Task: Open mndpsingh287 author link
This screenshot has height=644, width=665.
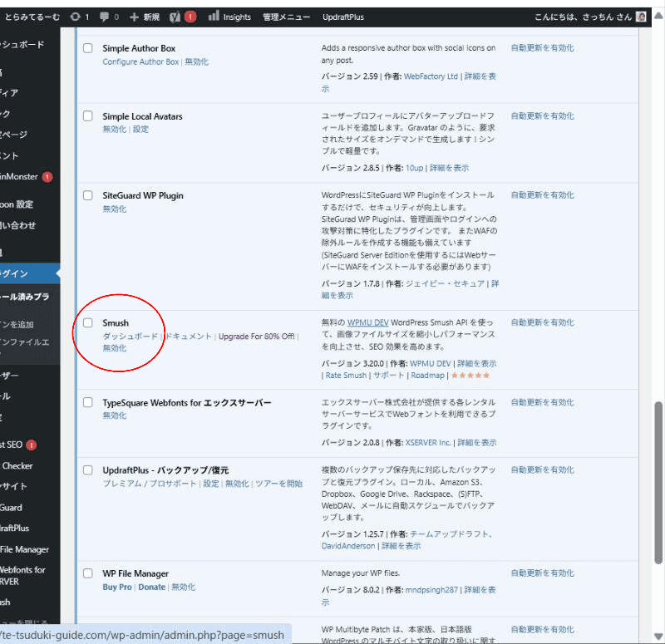Action: click(431, 590)
